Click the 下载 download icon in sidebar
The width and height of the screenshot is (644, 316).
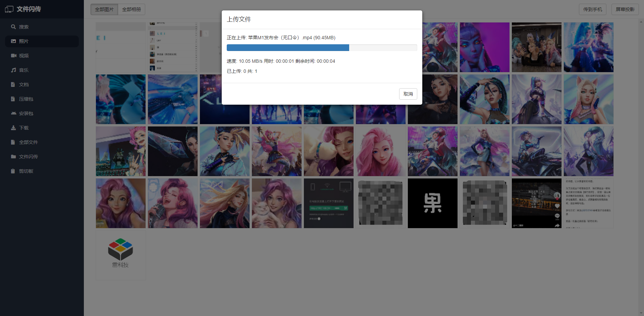(13, 128)
